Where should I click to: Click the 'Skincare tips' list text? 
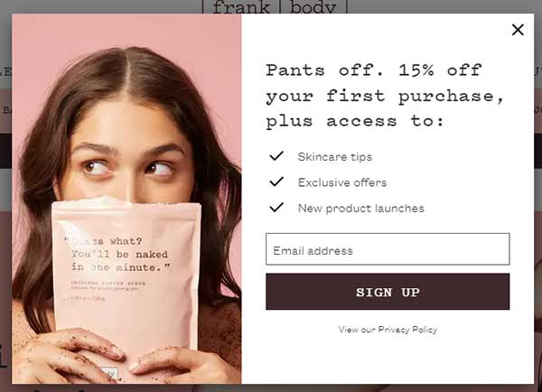click(x=334, y=157)
